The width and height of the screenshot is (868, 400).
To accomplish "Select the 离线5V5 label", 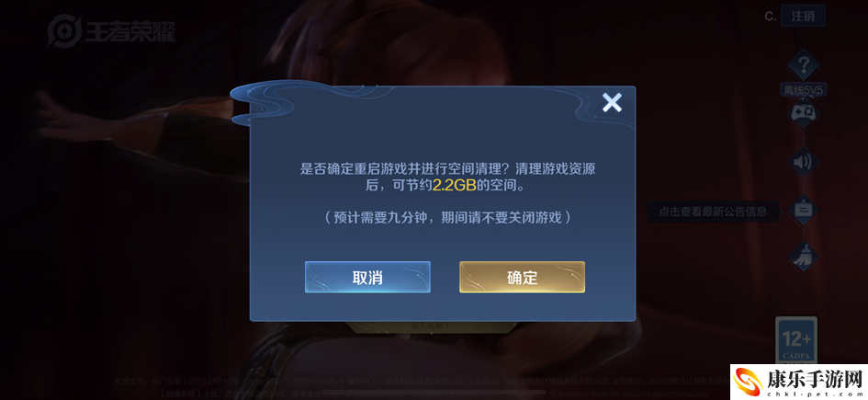I will point(805,90).
